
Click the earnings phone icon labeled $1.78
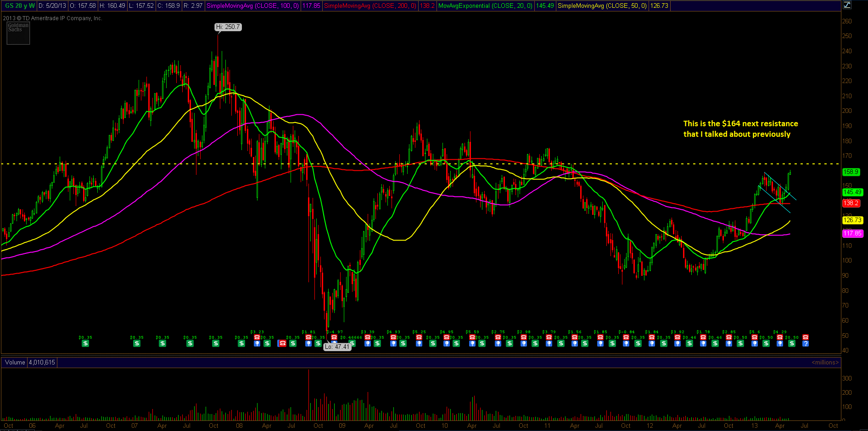[x=703, y=337]
